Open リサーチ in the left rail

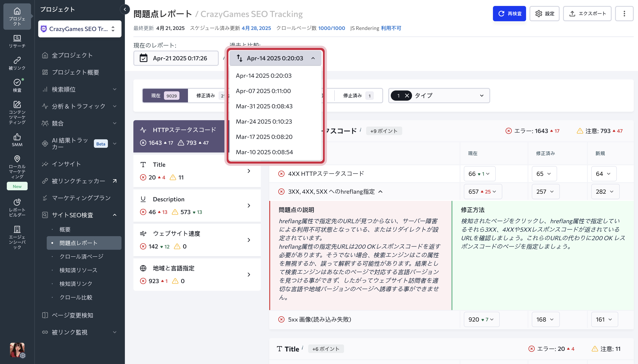17,41
